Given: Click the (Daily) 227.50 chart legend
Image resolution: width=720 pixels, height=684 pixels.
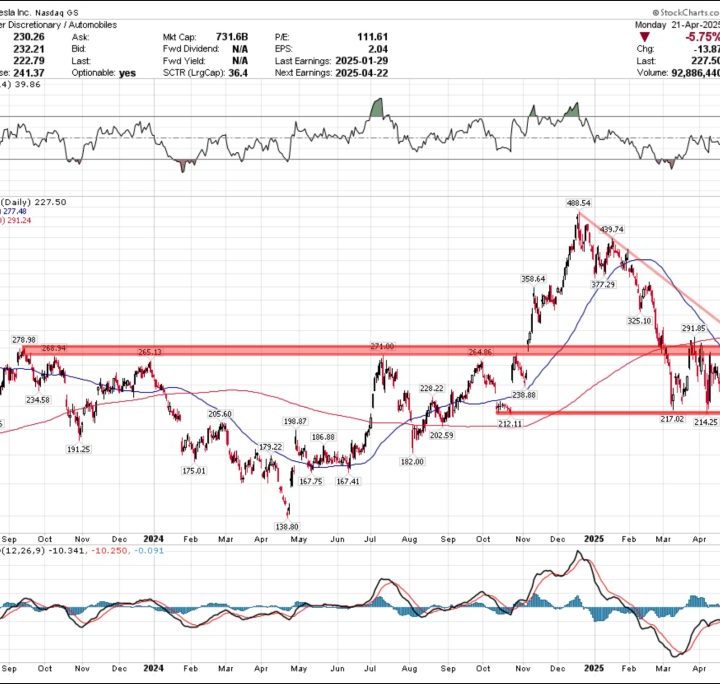Looking at the screenshot, I should 34,202.
